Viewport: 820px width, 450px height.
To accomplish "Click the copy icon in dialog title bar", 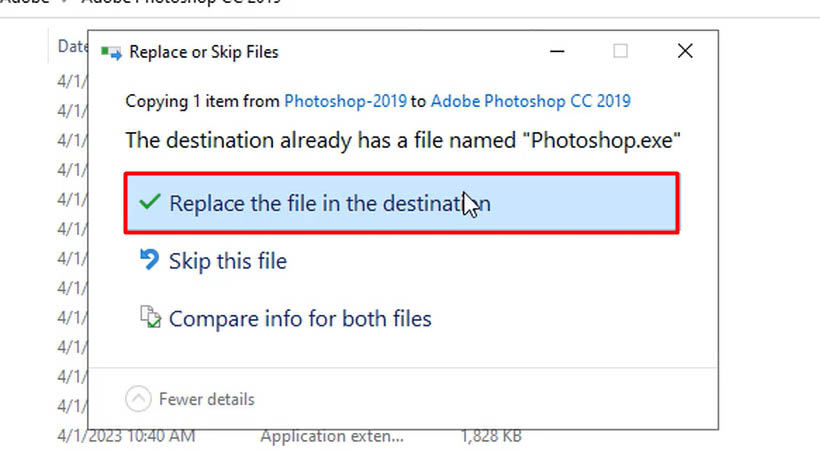I will (111, 52).
